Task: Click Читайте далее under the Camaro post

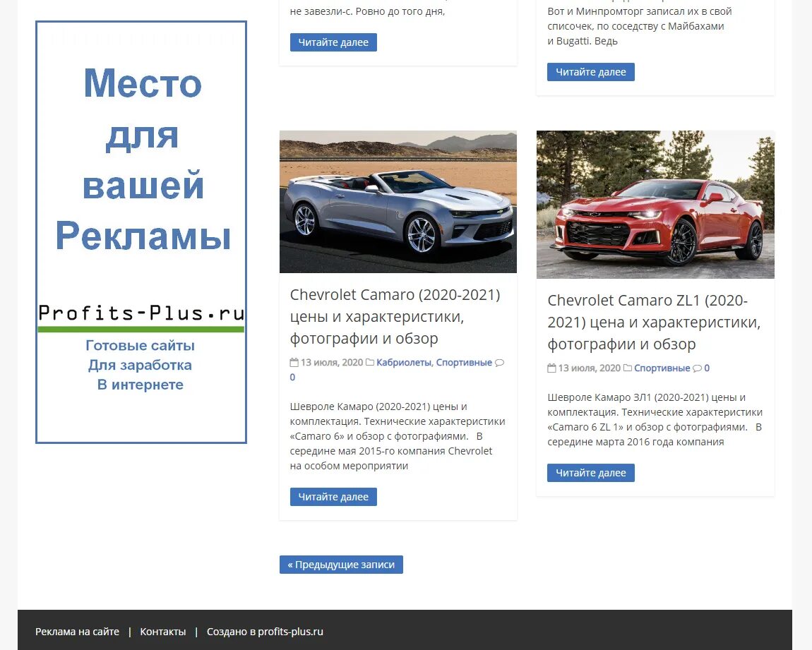Action: (333, 497)
